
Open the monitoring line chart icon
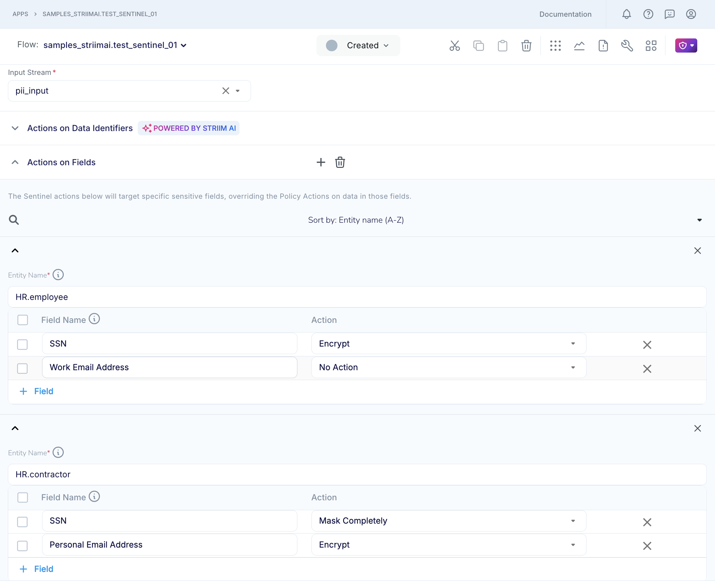(x=579, y=45)
